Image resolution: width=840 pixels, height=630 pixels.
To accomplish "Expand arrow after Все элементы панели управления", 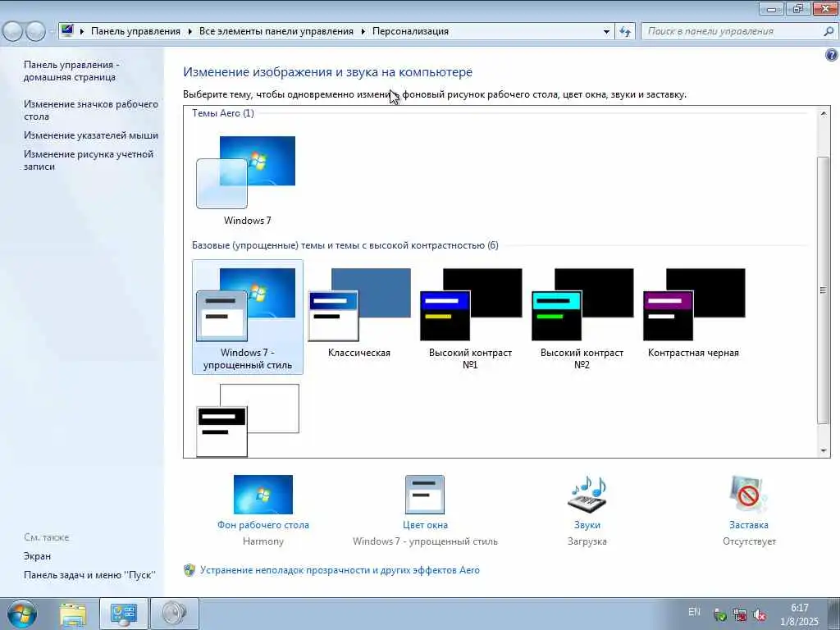I will (363, 32).
